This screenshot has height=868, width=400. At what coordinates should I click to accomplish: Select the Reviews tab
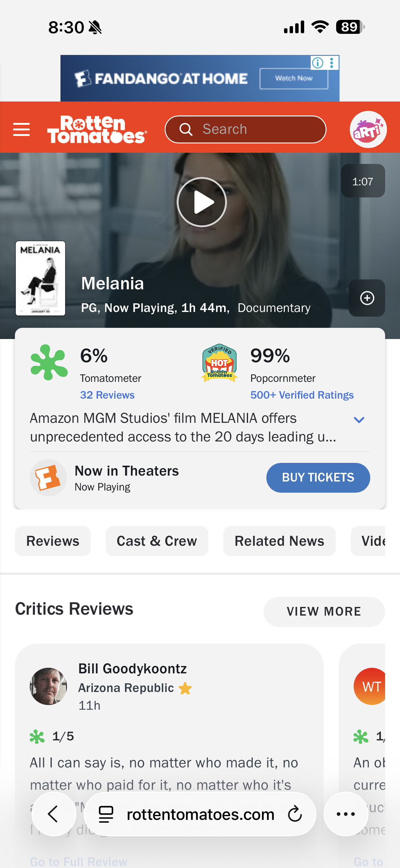53,541
